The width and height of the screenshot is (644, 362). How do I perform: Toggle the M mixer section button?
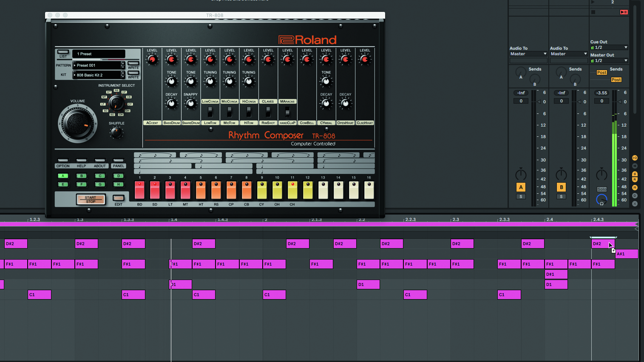[635, 187]
